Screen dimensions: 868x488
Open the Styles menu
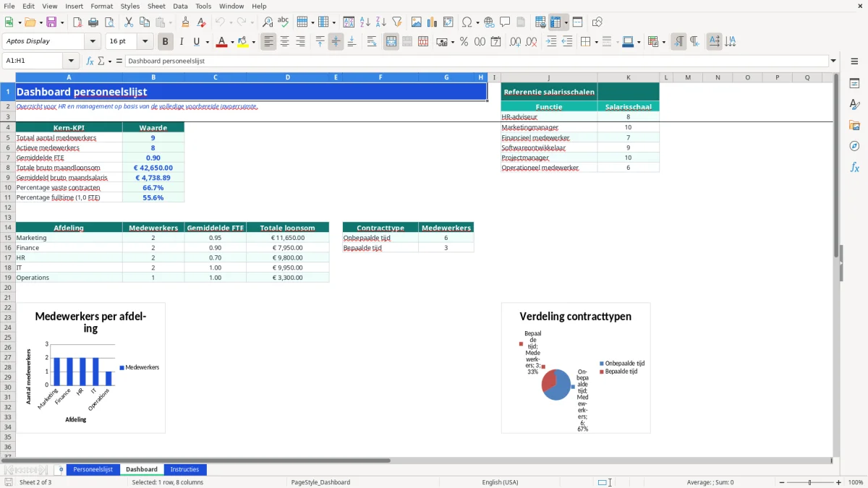click(x=130, y=6)
